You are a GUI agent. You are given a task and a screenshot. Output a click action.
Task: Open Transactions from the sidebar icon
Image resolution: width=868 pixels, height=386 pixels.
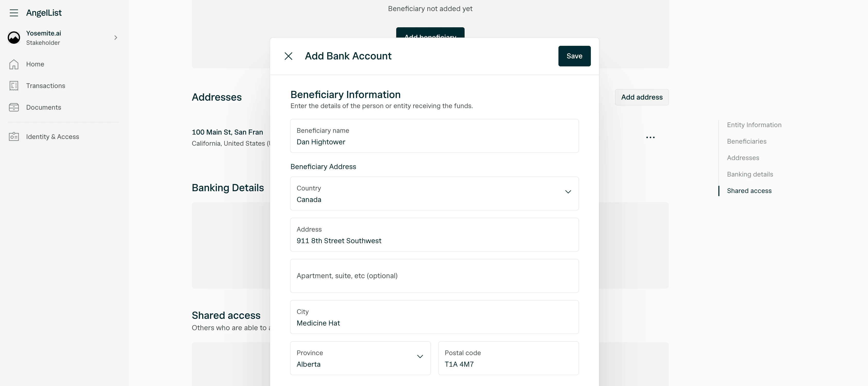(14, 86)
